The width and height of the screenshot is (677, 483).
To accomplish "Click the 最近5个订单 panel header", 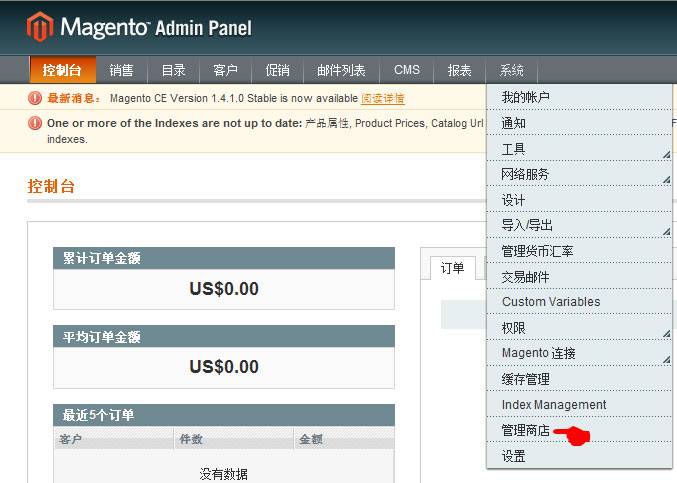I will [224, 415].
